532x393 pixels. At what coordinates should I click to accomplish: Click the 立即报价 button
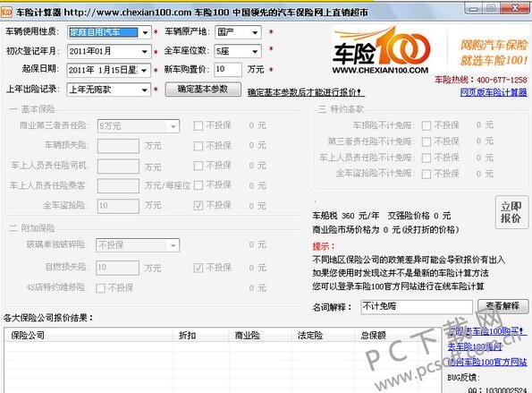(x=511, y=212)
